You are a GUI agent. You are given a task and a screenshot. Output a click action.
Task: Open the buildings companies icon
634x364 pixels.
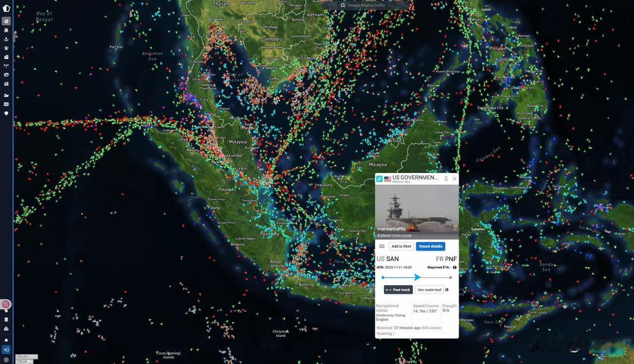point(6,57)
